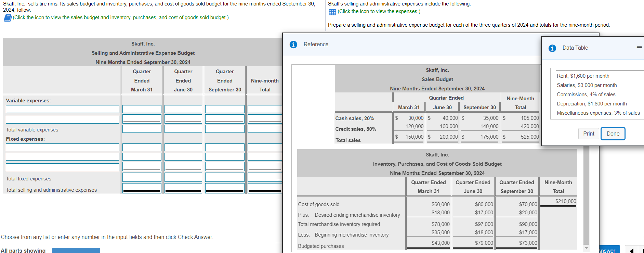The image size is (644, 253).
Task: Click the 'Cash sales, 20%' row label
Action: tap(354, 118)
